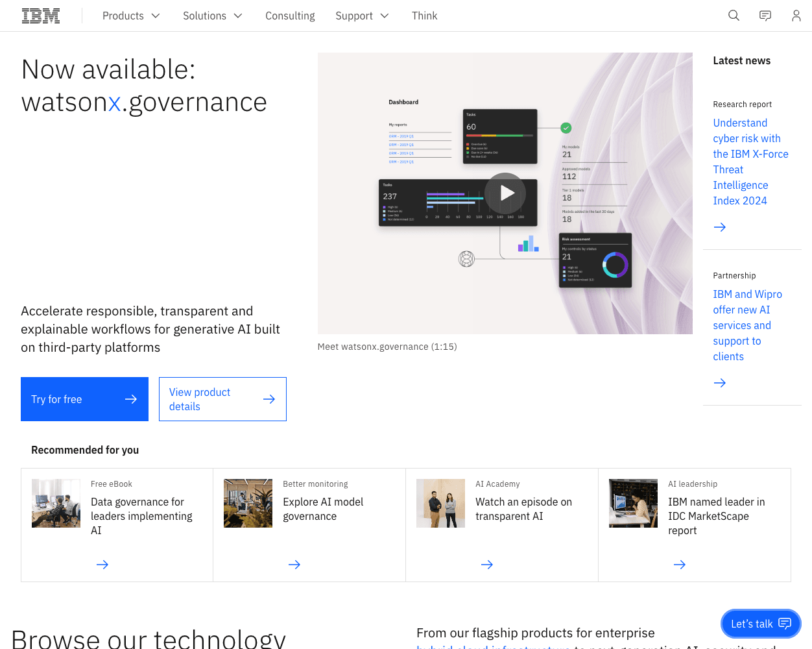Play the watsonx.governance video
The height and width of the screenshot is (649, 812).
[x=505, y=193]
